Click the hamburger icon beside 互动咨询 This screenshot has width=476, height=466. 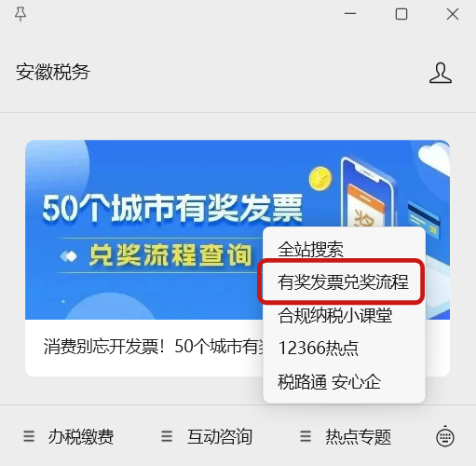click(167, 436)
